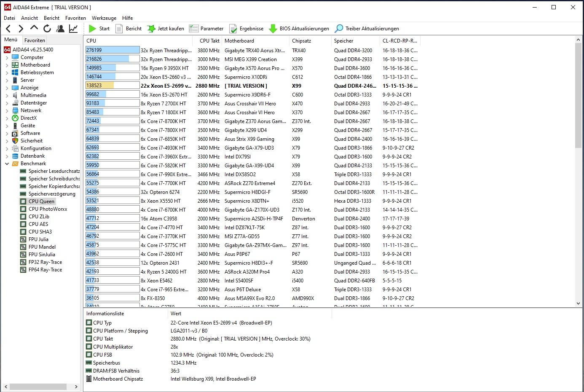This screenshot has width=584, height=392.
Task: Expand the Software tree node
Action: pos(7,133)
